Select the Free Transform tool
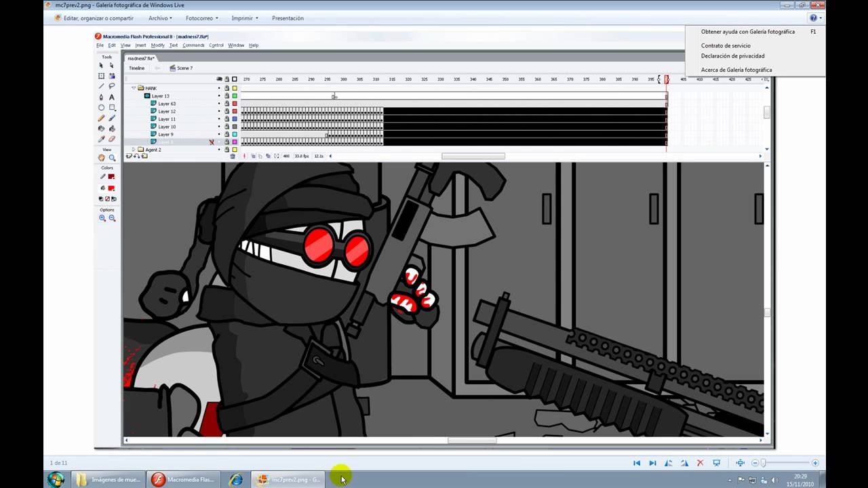Screen dimensions: 868x488 click(102, 76)
